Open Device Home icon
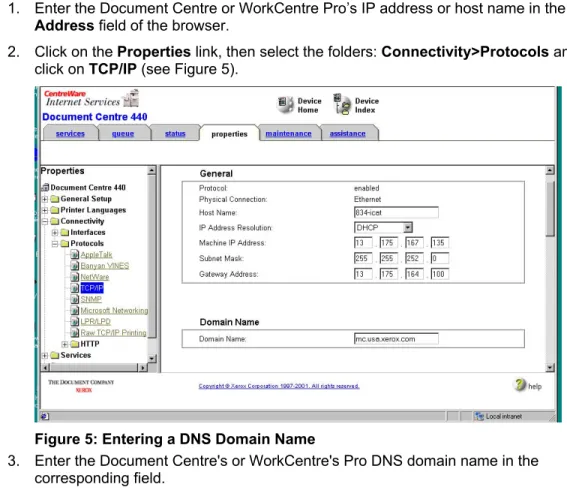 point(285,105)
